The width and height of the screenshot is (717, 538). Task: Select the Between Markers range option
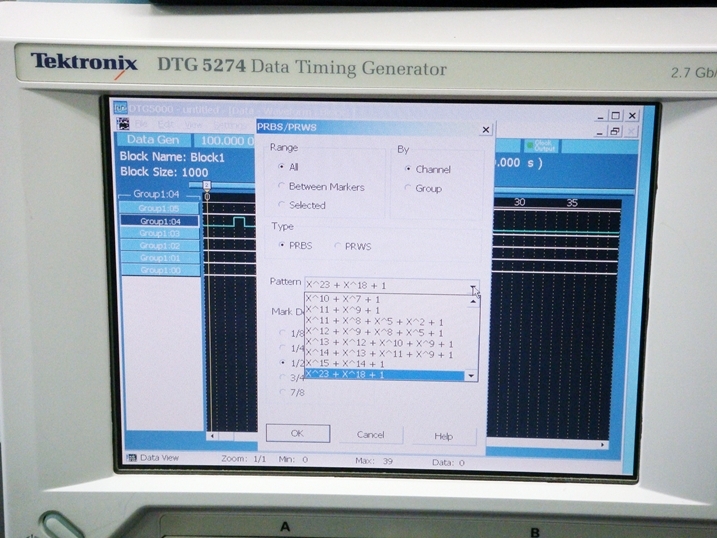click(281, 186)
